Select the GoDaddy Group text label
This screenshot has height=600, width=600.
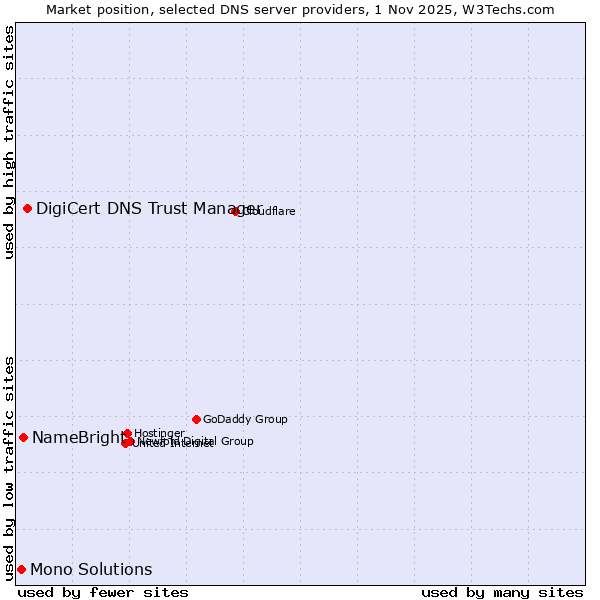245,420
